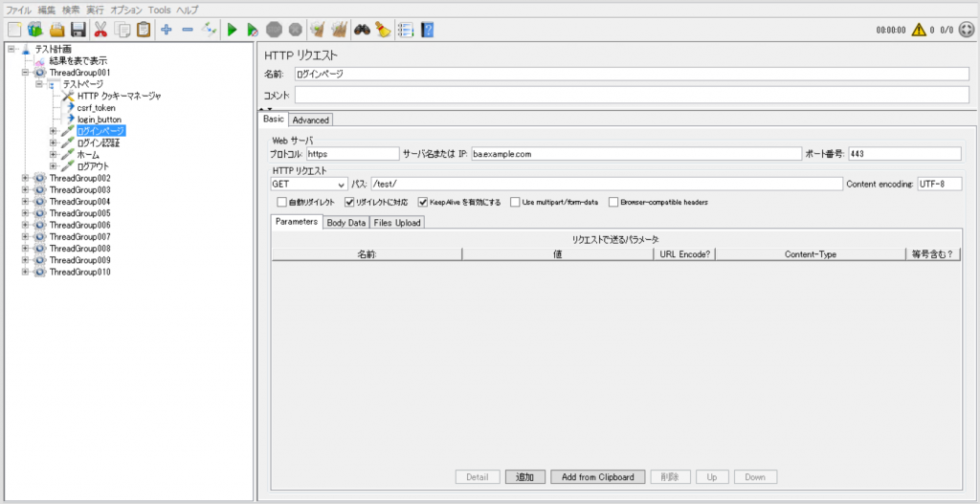The image size is (980, 504).
Task: Open the ヘルプ menu
Action: [x=188, y=10]
